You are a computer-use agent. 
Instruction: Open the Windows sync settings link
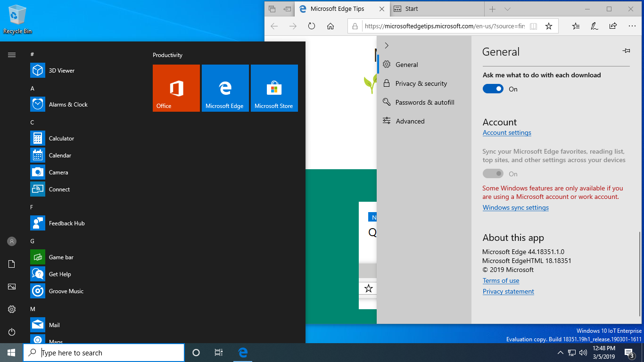(515, 207)
